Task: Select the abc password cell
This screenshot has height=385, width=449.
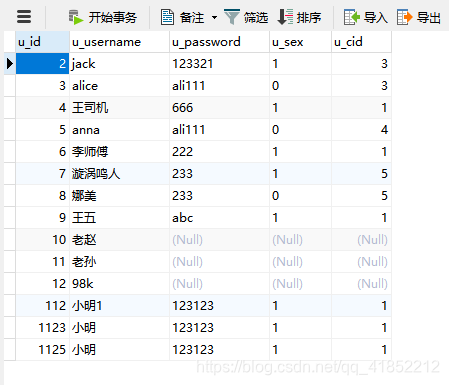Action: pos(219,218)
